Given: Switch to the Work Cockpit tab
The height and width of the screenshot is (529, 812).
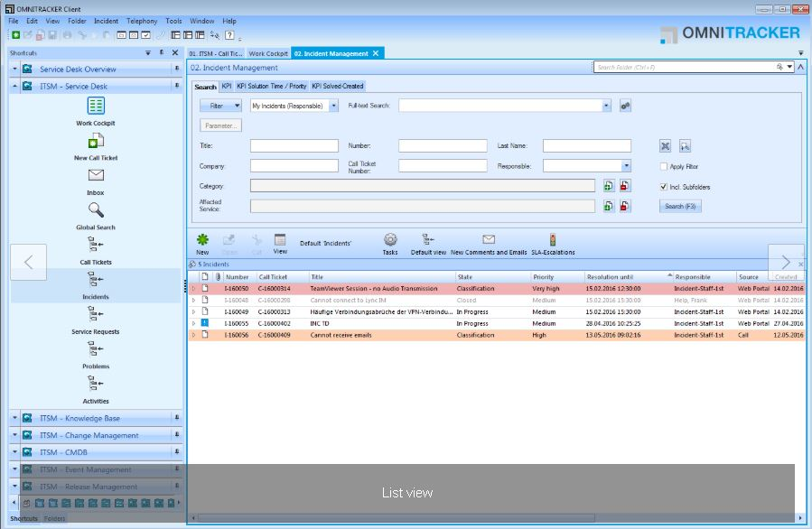Looking at the screenshot, I should pos(268,52).
